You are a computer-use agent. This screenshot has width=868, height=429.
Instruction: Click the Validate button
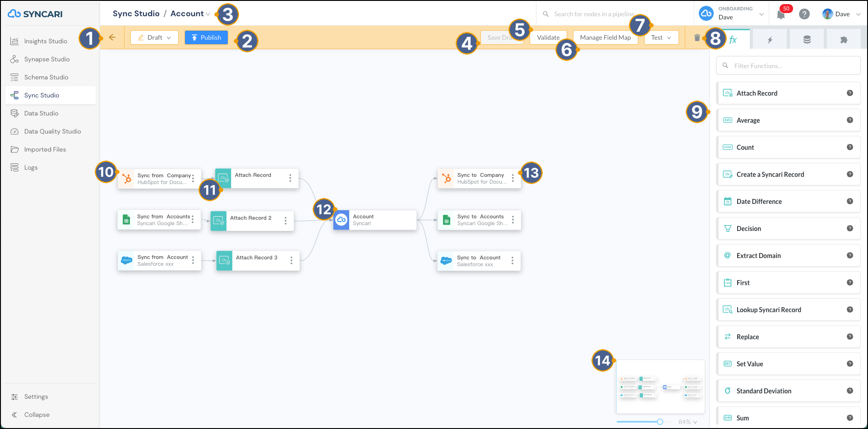[548, 37]
